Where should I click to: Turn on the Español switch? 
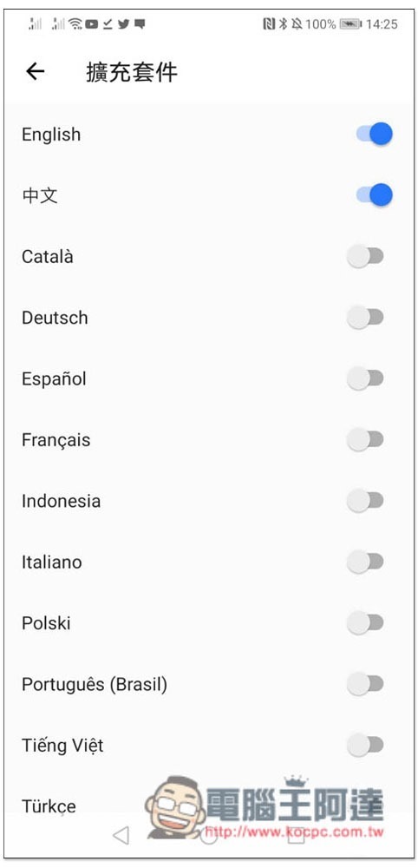coord(365,378)
